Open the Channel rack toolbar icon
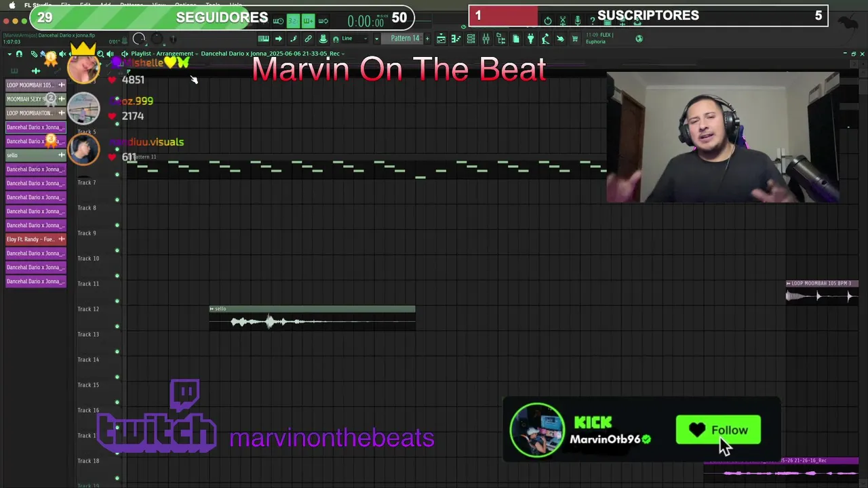 pyautogui.click(x=471, y=39)
